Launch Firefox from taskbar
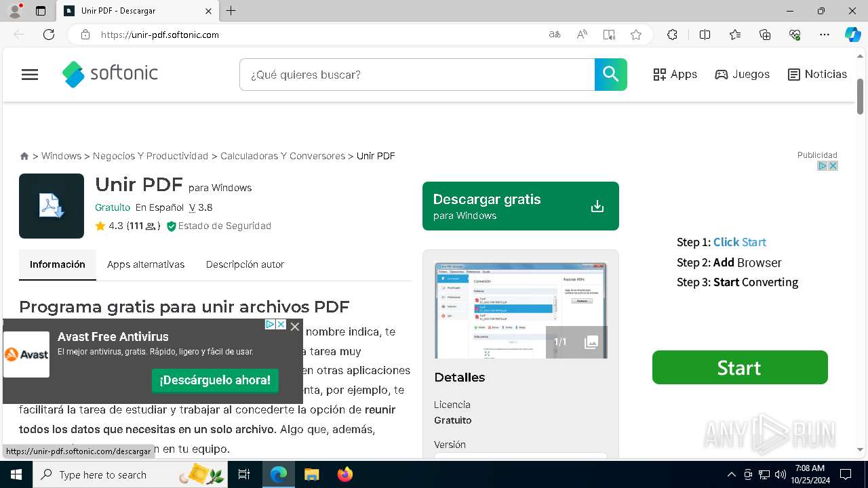The height and width of the screenshot is (488, 868). [x=345, y=474]
